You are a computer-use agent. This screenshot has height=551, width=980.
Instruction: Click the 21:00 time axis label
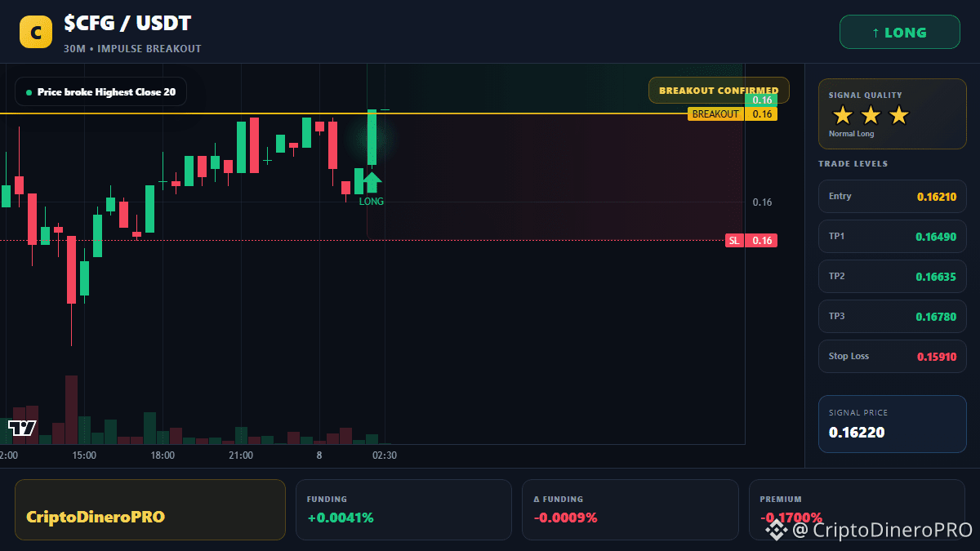pyautogui.click(x=241, y=455)
